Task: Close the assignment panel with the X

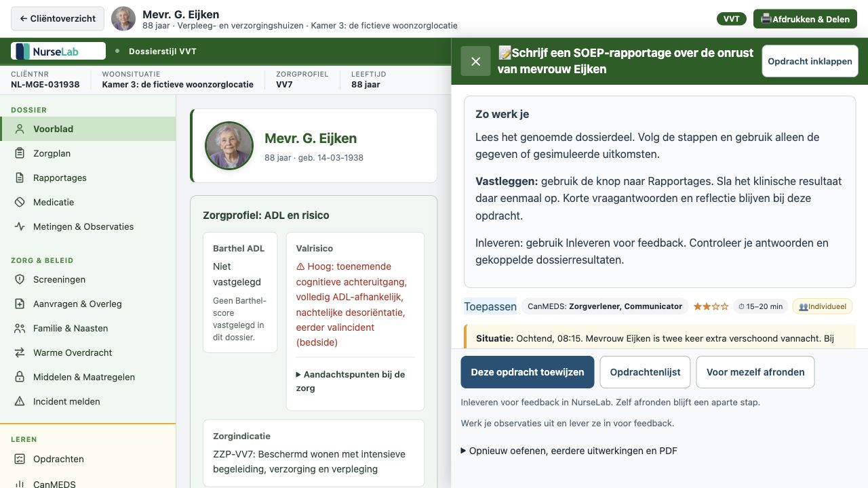Action: 475,61
